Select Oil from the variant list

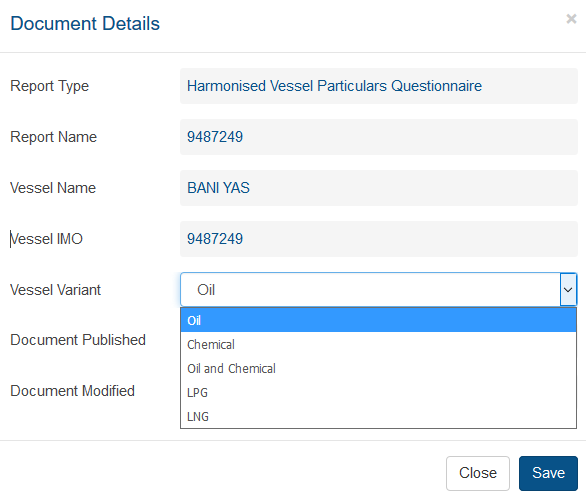click(x=378, y=320)
